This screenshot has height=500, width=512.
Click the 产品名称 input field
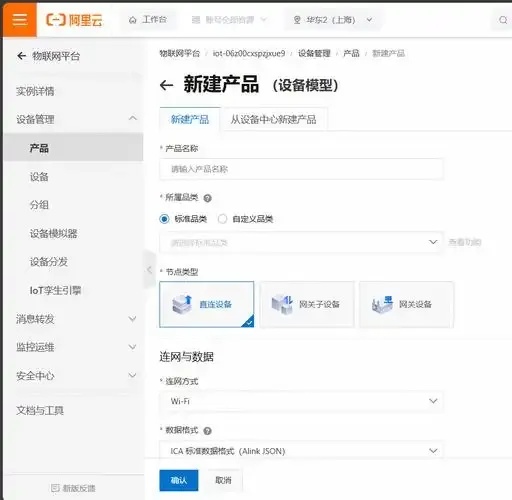point(301,169)
